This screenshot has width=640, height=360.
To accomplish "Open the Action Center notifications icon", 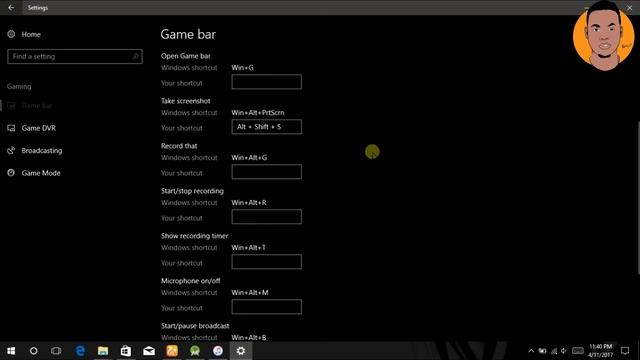I will click(625, 351).
